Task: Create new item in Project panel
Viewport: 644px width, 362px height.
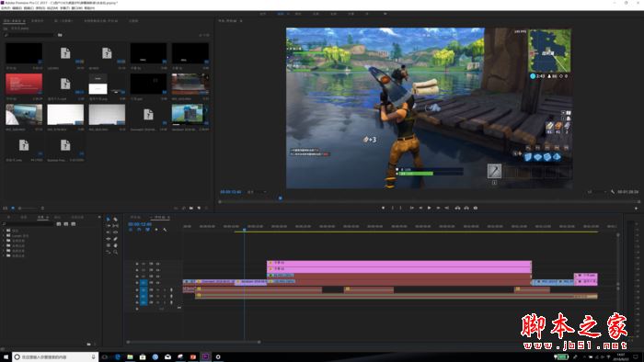Action: coord(199,209)
